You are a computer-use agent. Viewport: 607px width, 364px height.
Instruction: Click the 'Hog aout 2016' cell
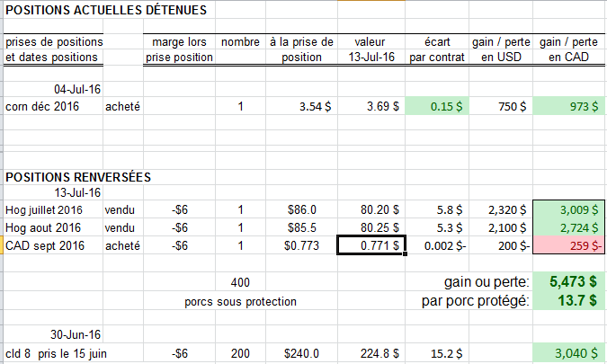tap(43, 226)
